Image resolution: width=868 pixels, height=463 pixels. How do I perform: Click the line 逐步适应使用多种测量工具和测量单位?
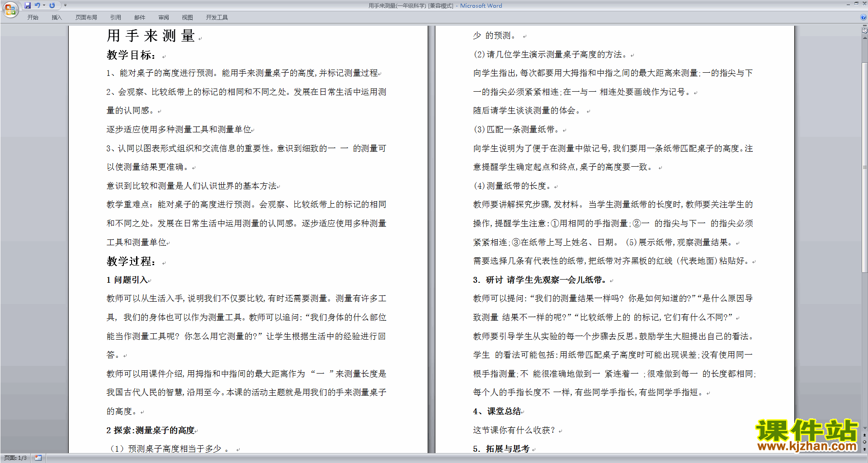(179, 130)
